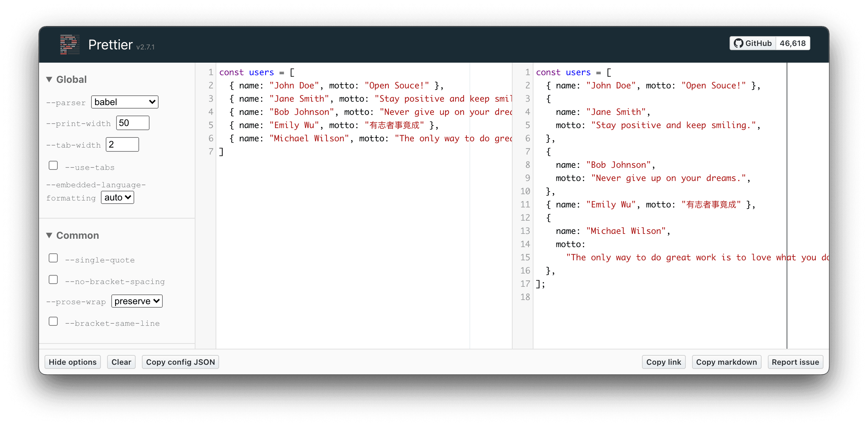This screenshot has height=426, width=868.
Task: Click Copy config JSON button
Action: pos(180,362)
